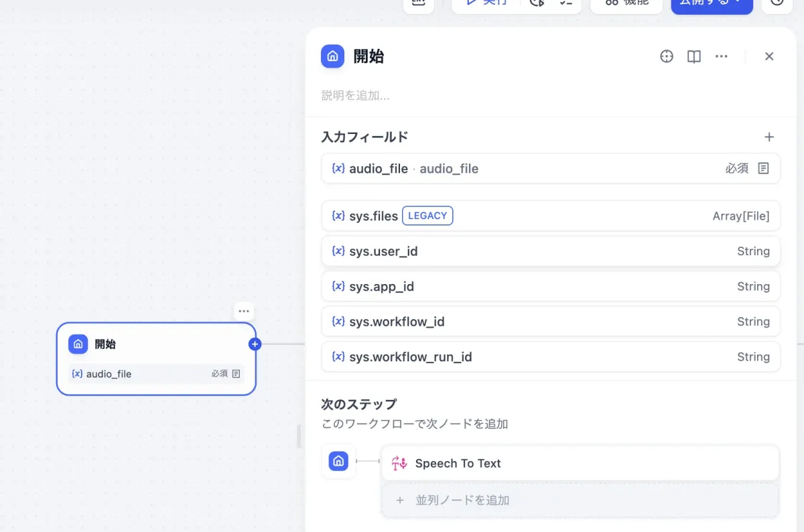Click the Speech To Text node icon
Screen dimensions: 804x532
[399, 463]
